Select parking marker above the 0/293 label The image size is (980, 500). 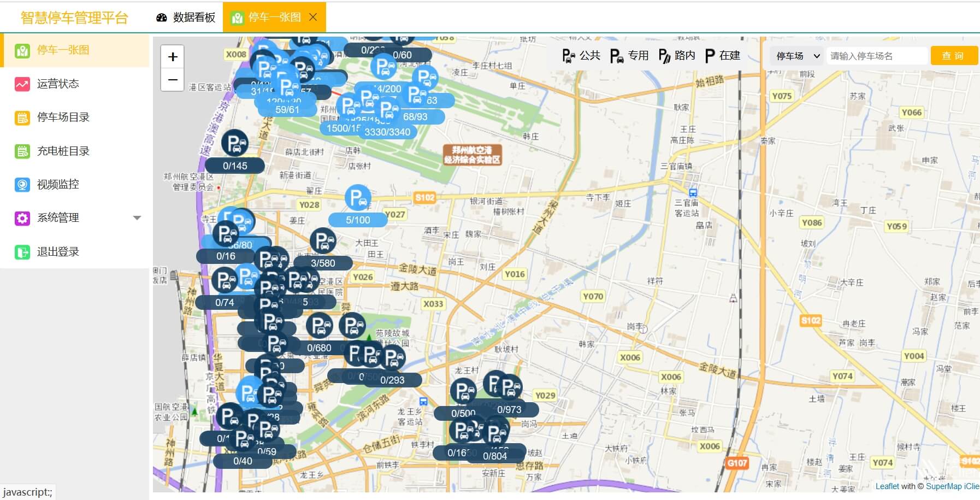[392, 358]
